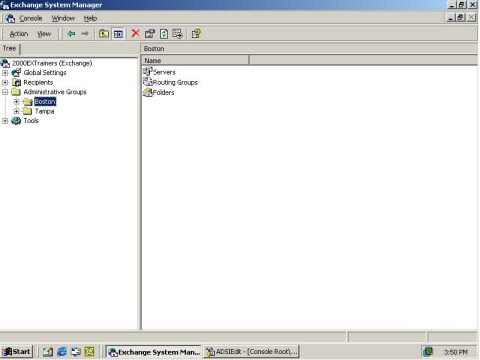Open the View menu
The height and width of the screenshot is (360, 480).
tap(44, 34)
